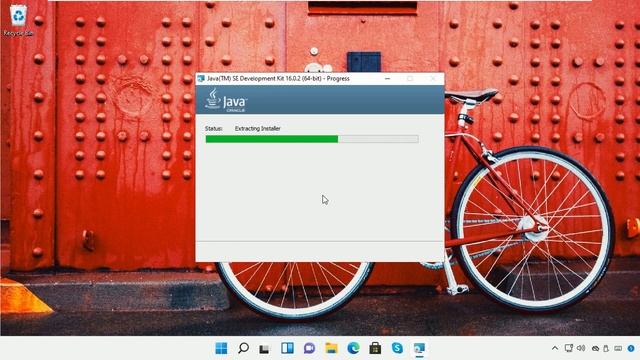Open taskbar Search magnifier
The width and height of the screenshot is (640, 360).
[x=243, y=348]
